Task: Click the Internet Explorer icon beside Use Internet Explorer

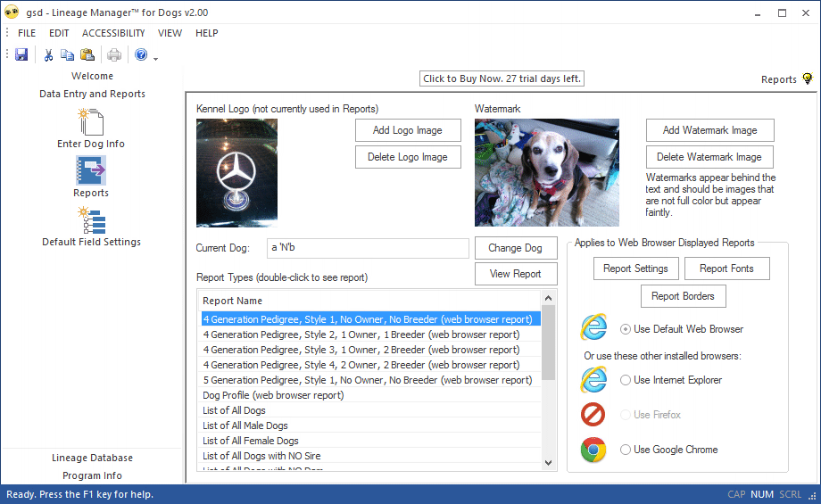Action: coord(593,379)
